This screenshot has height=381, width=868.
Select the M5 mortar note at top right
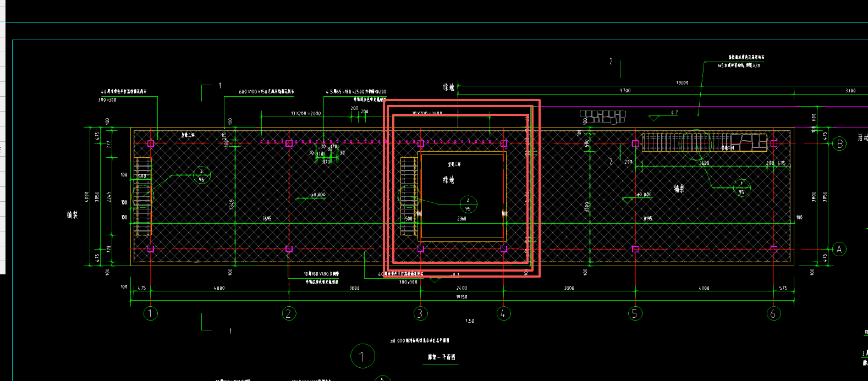tap(739, 65)
